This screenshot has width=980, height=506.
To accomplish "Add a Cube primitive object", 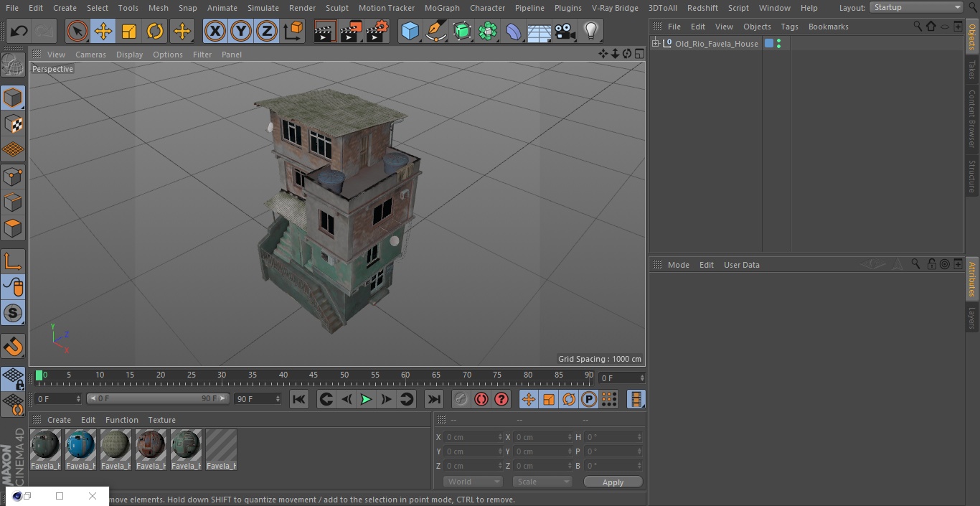I will (410, 31).
